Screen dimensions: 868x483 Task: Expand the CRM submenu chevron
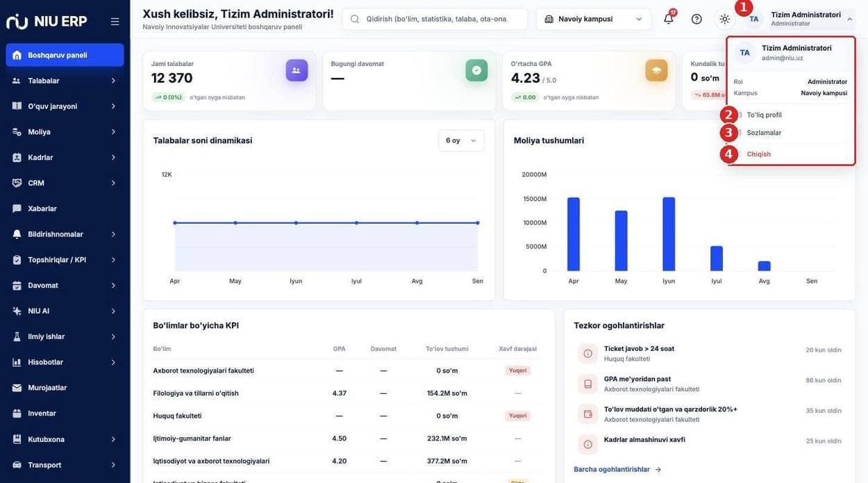(114, 183)
